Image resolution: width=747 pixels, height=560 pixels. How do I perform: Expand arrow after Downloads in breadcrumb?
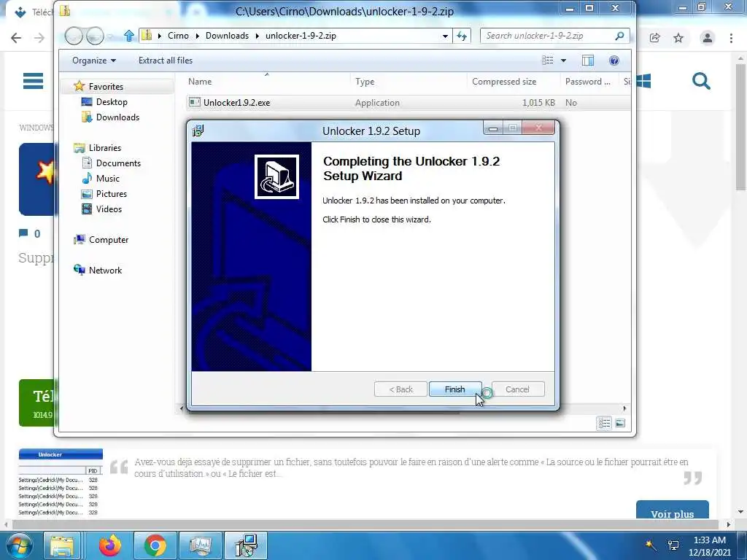[258, 36]
